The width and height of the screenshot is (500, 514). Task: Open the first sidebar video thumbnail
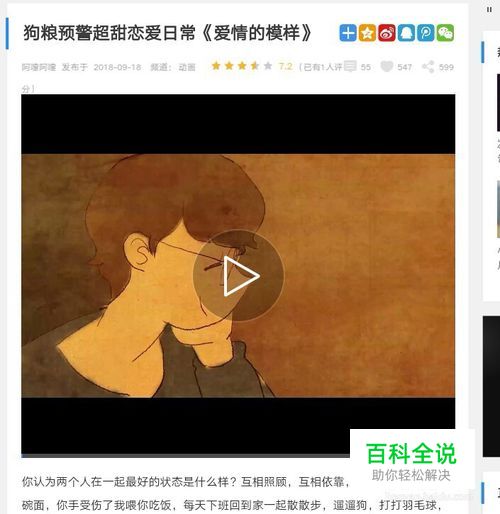(x=498, y=103)
